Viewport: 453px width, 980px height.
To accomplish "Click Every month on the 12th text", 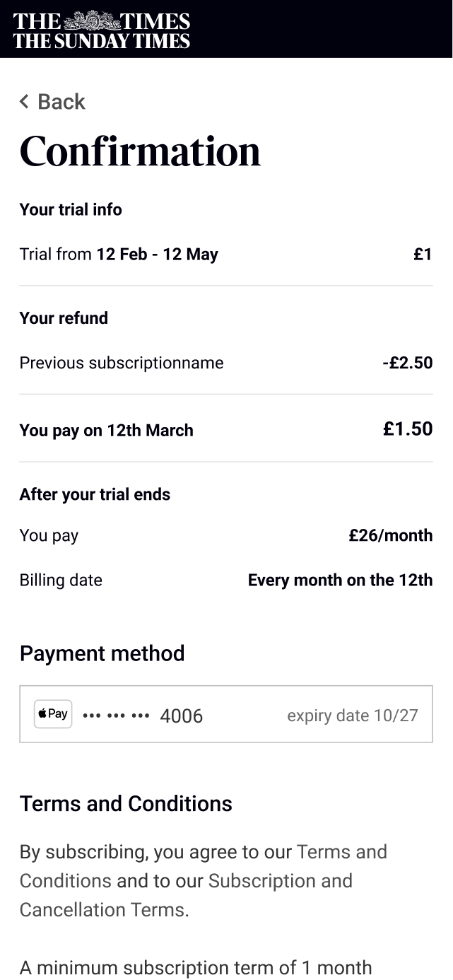I will coord(340,581).
